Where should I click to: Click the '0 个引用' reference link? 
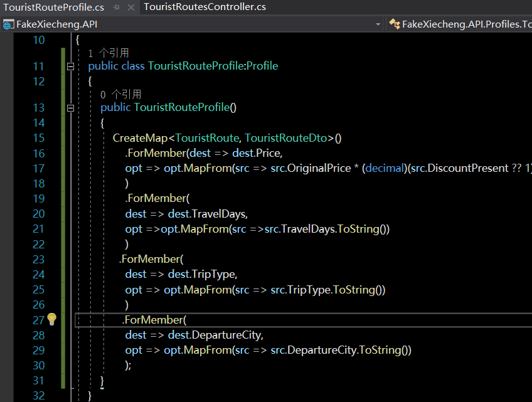[121, 94]
